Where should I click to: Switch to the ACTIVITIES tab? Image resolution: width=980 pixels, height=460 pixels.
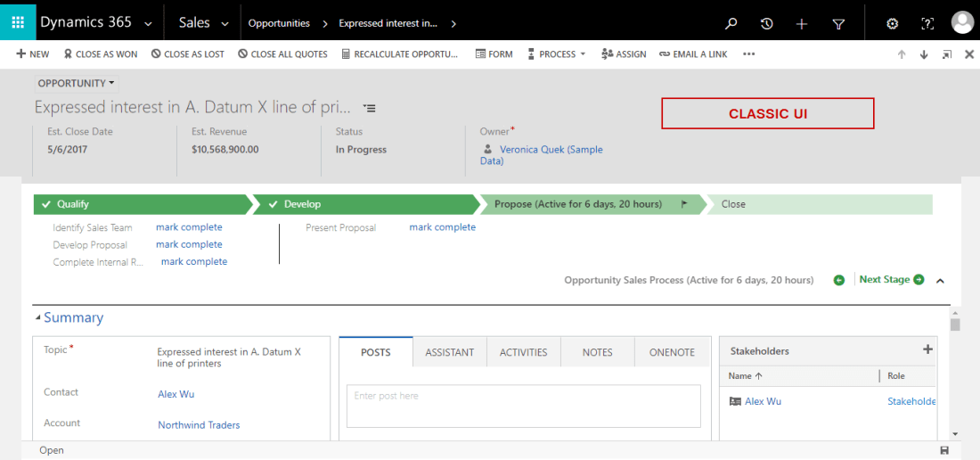[523, 352]
